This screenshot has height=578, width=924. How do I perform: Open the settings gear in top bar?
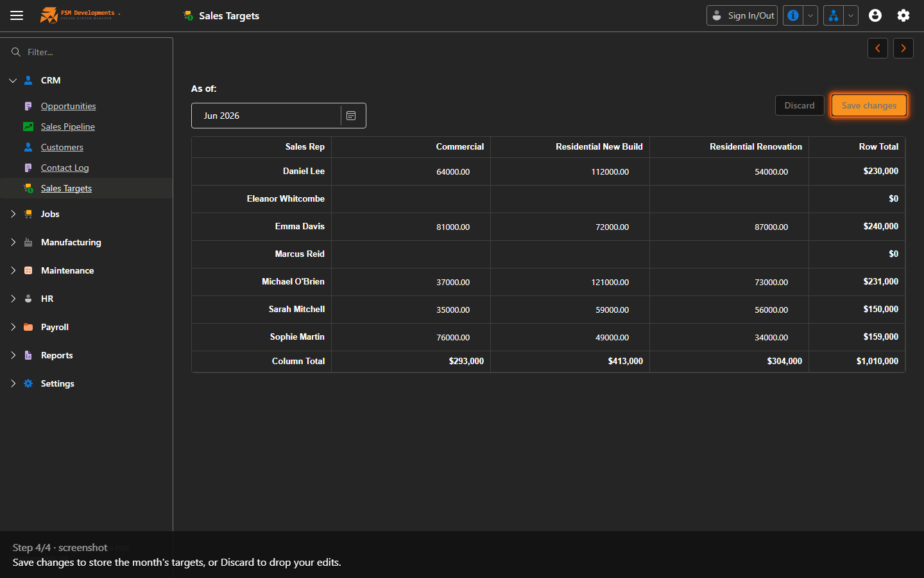tap(903, 15)
